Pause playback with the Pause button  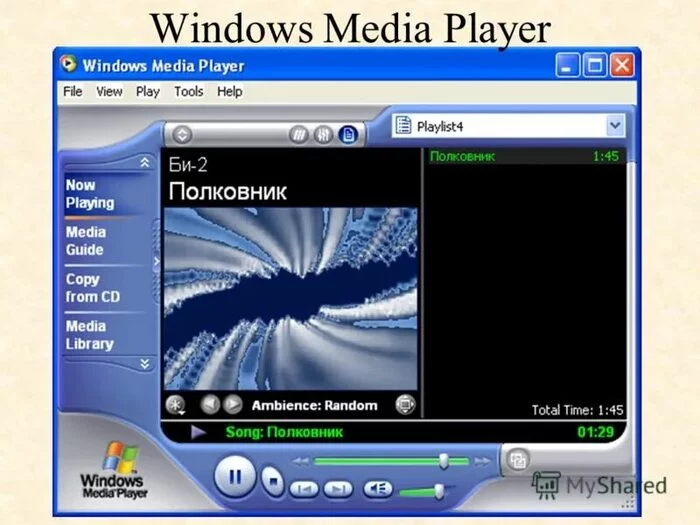(x=235, y=476)
